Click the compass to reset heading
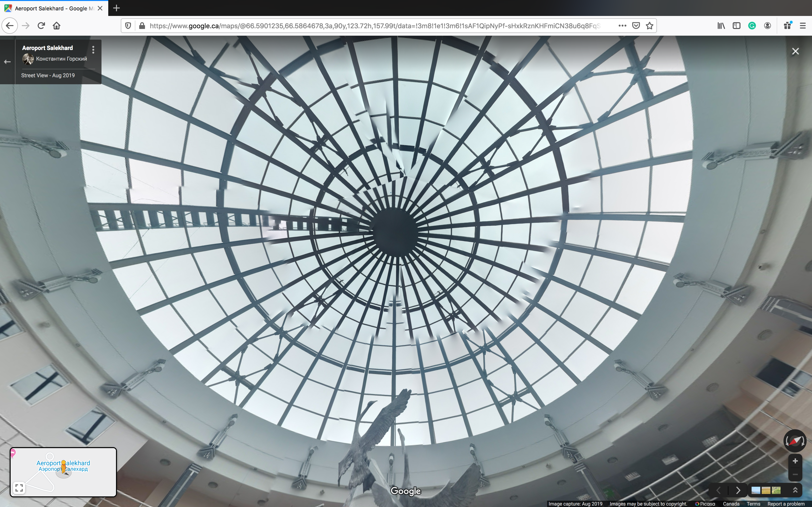Screen dimensions: 812x507 pyautogui.click(x=795, y=441)
